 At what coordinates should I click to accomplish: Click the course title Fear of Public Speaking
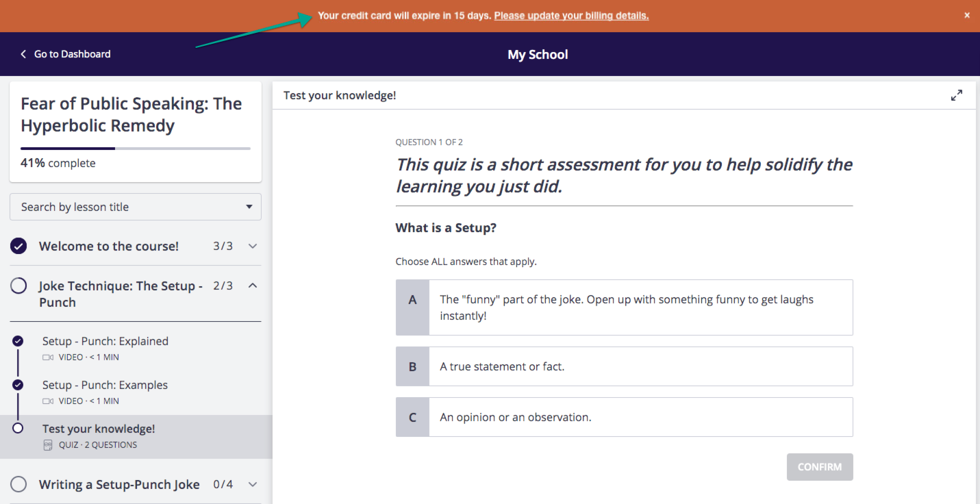pos(131,114)
